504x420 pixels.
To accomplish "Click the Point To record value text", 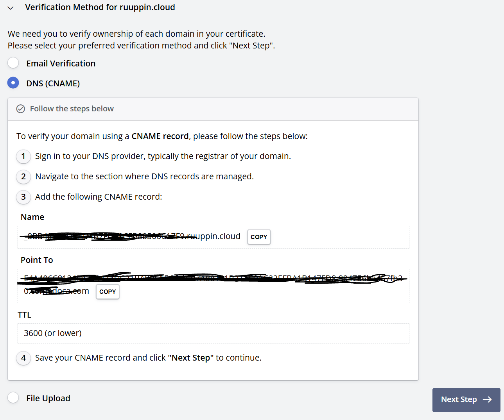I will (211, 279).
